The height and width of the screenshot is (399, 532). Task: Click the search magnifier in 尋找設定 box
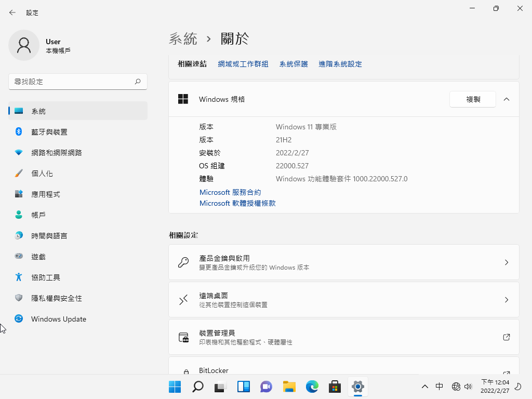137,82
